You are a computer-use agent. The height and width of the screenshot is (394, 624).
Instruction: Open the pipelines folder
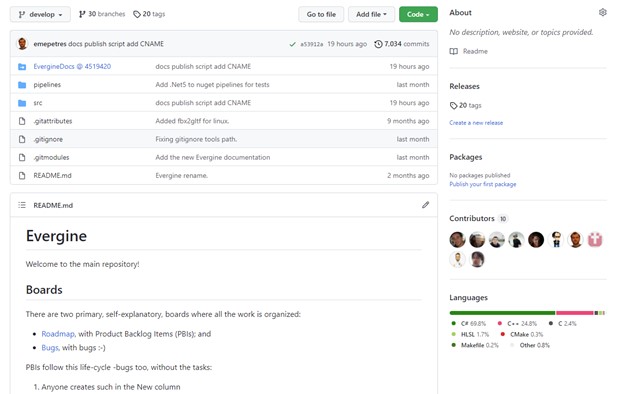47,85
